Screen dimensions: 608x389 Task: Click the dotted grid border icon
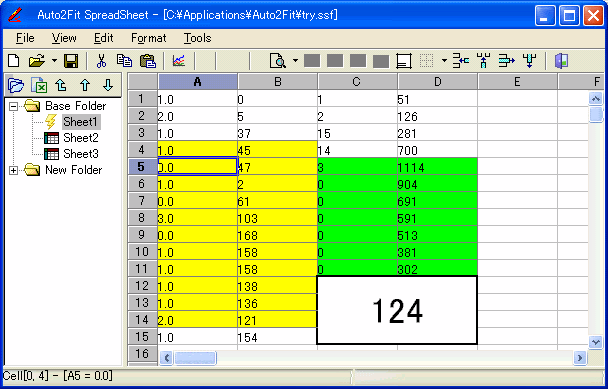click(x=427, y=61)
